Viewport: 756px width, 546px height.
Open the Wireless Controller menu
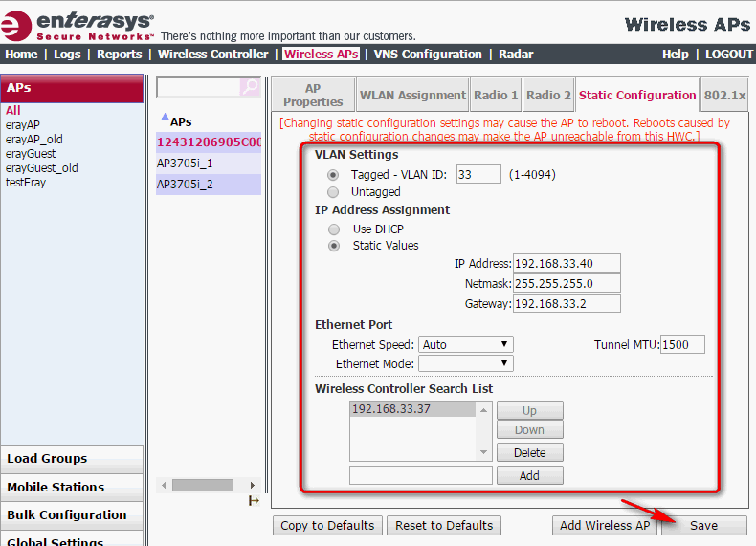click(213, 54)
